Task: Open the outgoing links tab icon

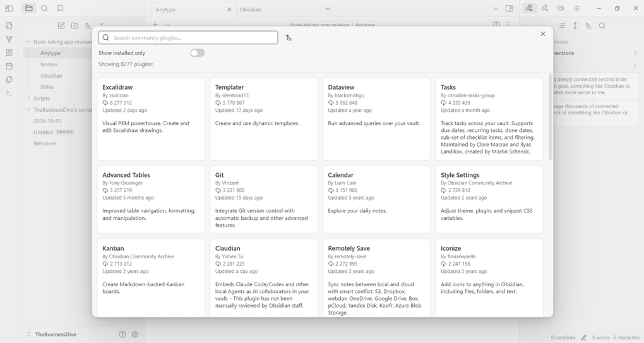Action: 545,8
